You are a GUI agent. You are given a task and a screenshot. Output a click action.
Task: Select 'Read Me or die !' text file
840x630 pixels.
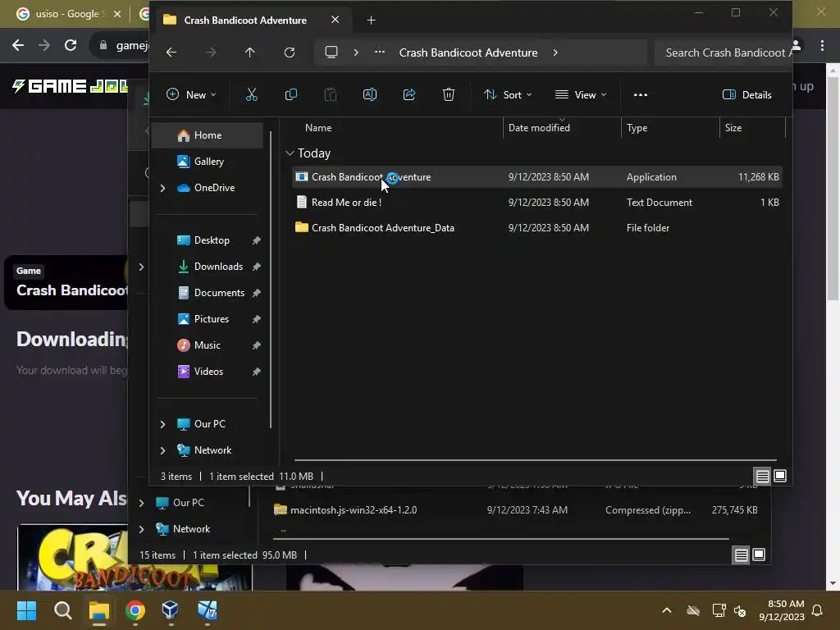point(536,203)
